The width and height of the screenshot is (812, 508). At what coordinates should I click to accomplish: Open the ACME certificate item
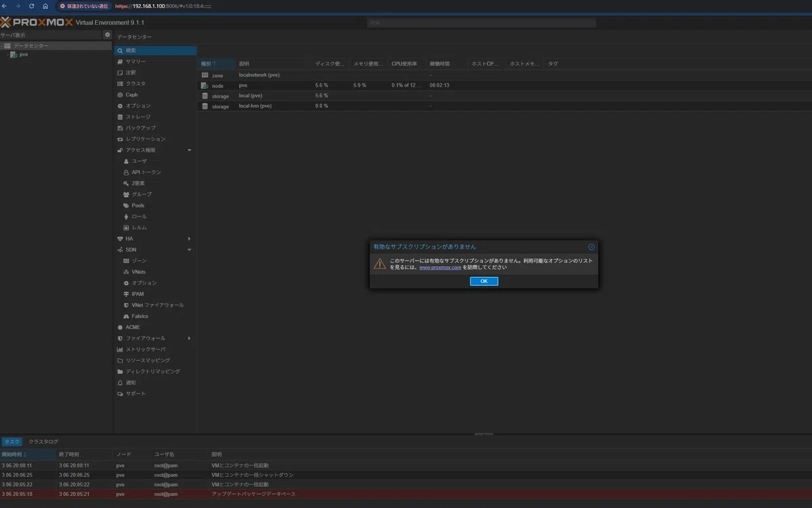[156, 327]
